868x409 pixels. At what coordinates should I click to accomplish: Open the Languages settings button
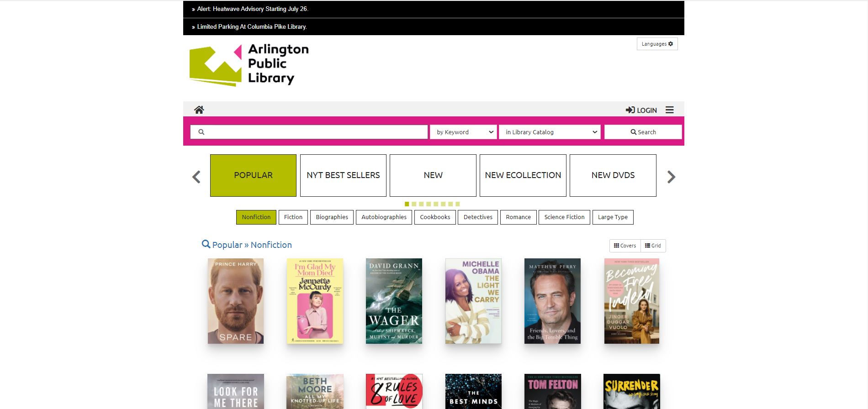click(657, 44)
